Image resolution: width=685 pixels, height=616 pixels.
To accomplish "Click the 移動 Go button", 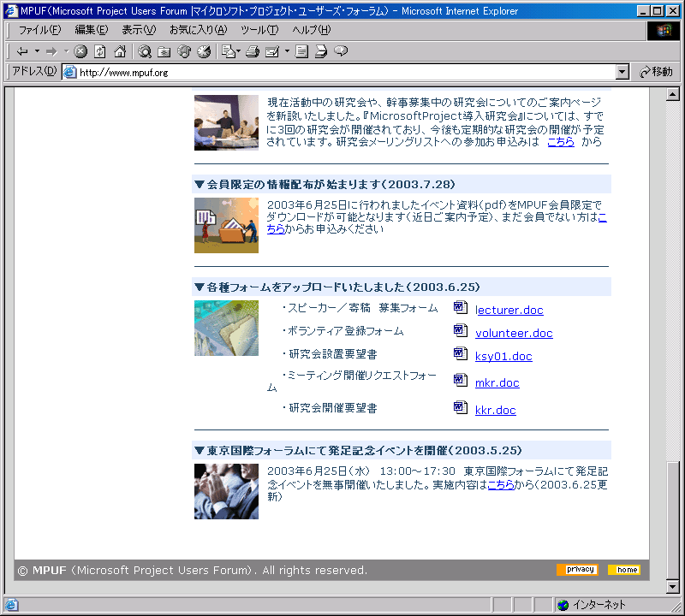I will [656, 72].
